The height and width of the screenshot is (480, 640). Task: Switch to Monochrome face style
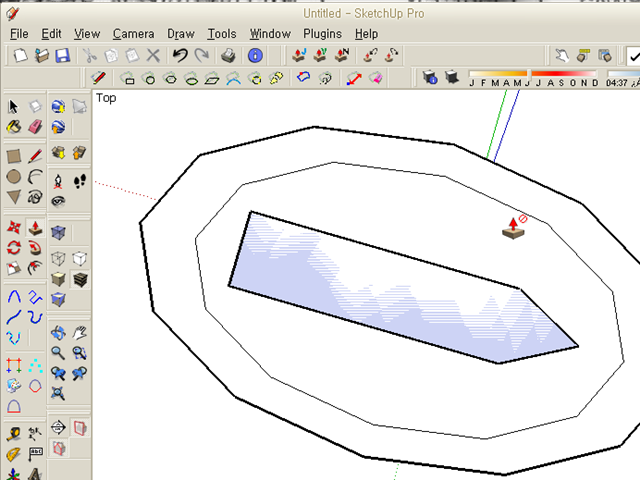tap(58, 300)
